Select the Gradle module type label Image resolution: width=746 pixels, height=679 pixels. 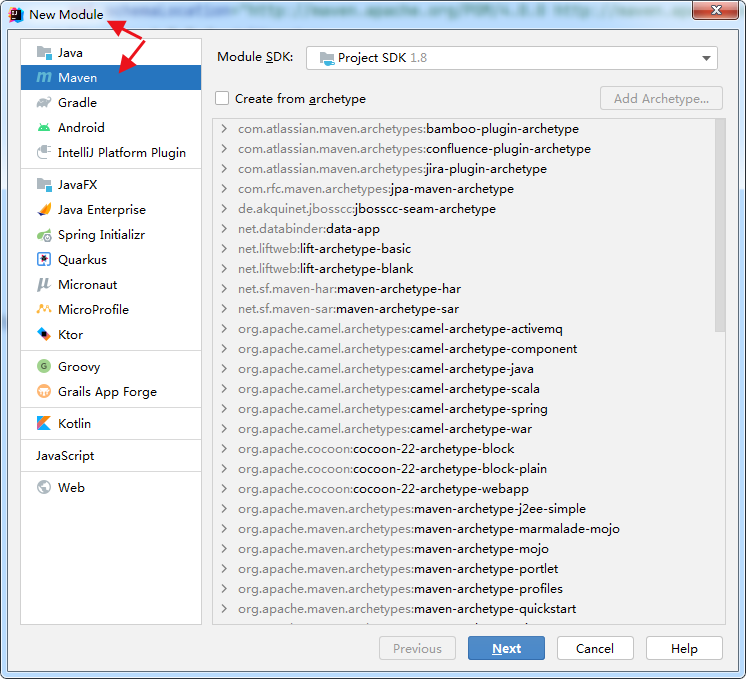click(77, 103)
